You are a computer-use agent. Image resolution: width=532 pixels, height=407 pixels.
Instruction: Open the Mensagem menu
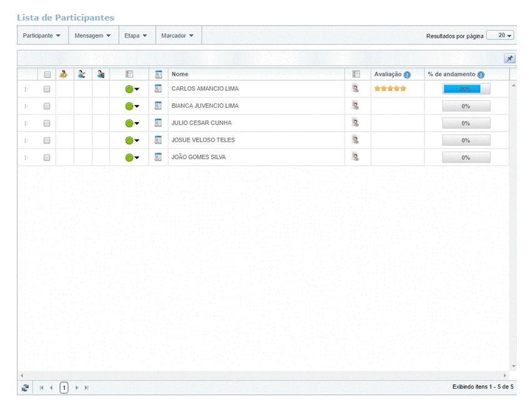tap(93, 36)
